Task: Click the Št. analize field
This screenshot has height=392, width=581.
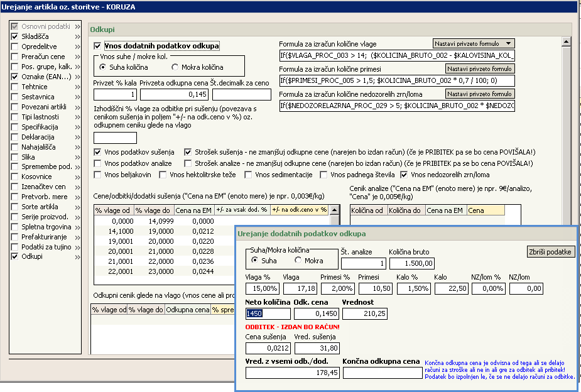Action: coord(364,263)
